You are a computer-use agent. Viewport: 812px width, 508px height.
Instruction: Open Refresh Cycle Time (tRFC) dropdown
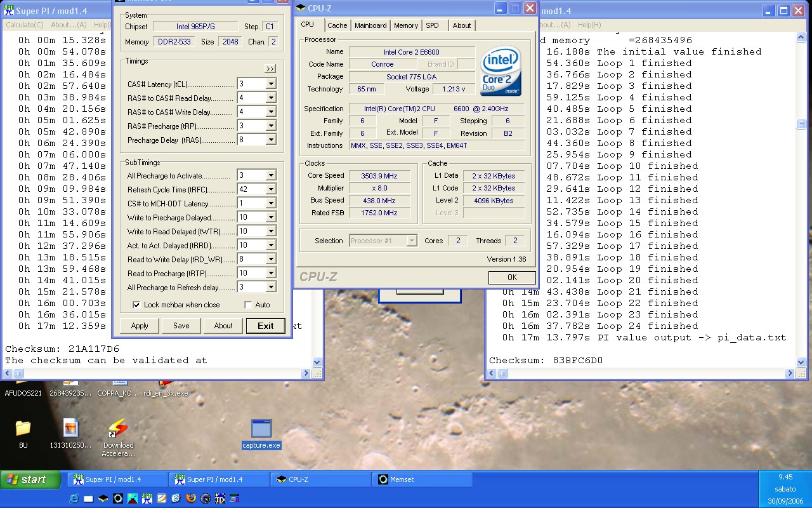[x=271, y=189]
